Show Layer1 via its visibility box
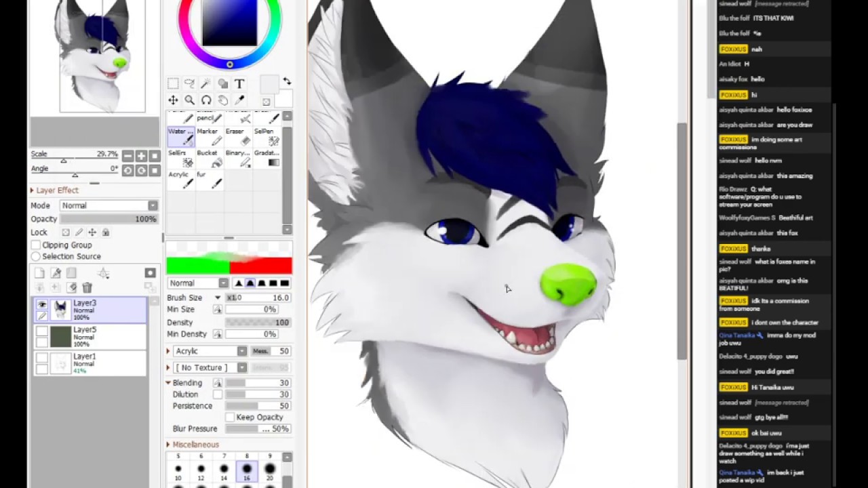The image size is (868, 488). (x=42, y=358)
